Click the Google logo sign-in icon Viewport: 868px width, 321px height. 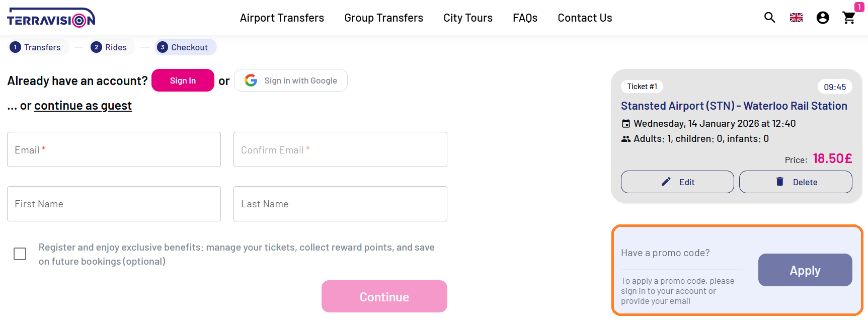pyautogui.click(x=251, y=81)
